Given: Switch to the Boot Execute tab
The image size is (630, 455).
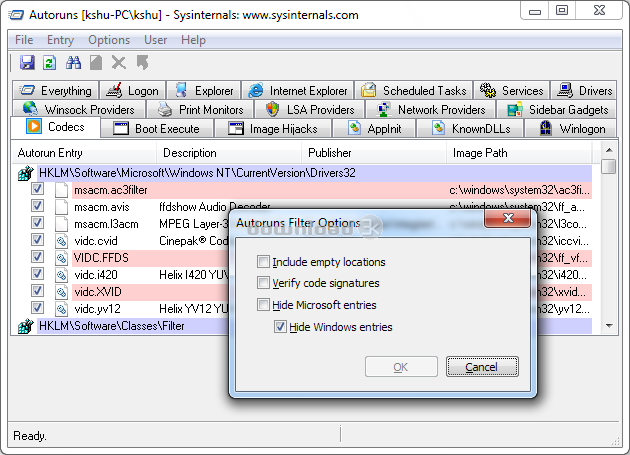Looking at the screenshot, I should point(157,129).
